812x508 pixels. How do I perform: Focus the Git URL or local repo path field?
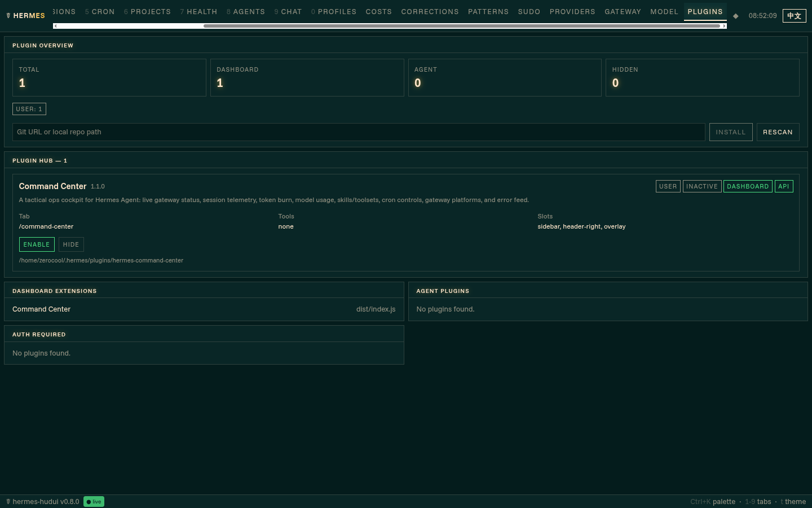coord(359,132)
